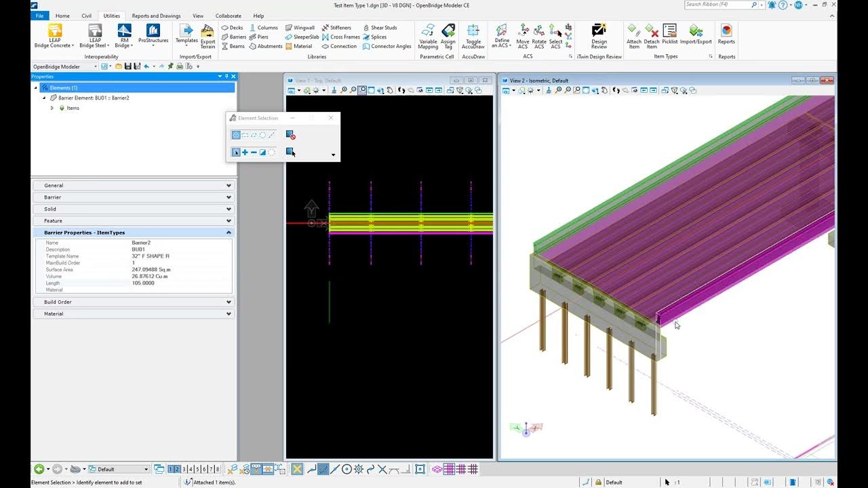Open the Wingwall library

[x=300, y=28]
